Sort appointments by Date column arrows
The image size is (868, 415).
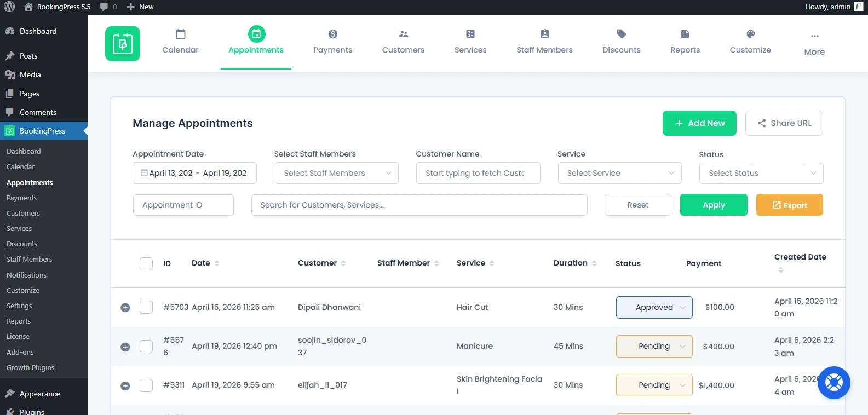(x=217, y=263)
